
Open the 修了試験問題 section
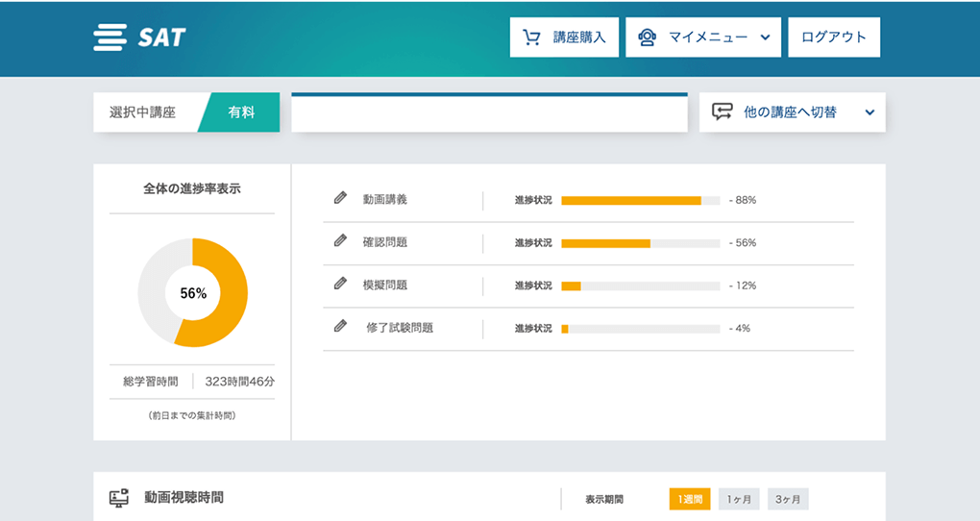[x=400, y=327]
